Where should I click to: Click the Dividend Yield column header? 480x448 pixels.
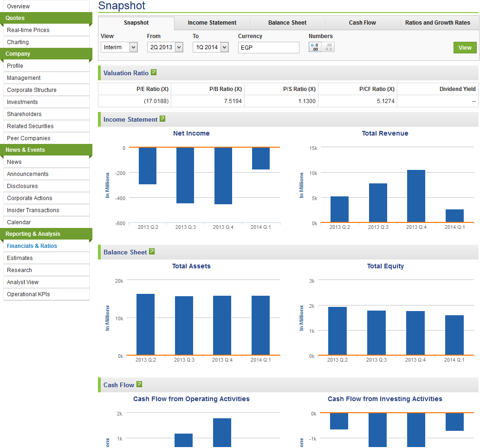458,89
